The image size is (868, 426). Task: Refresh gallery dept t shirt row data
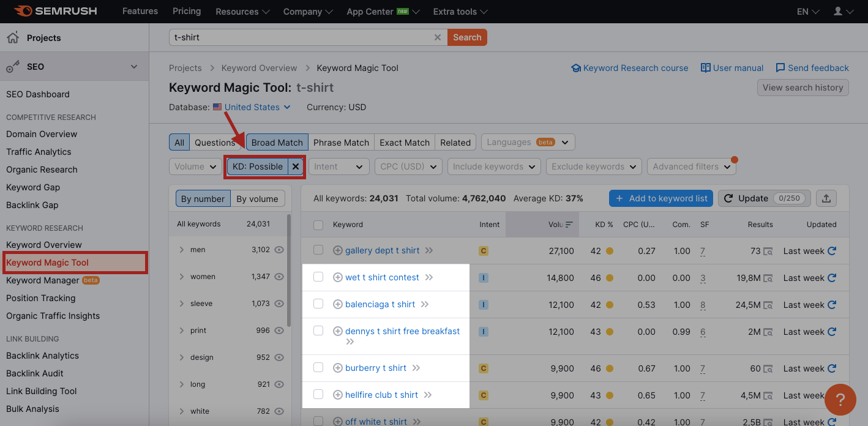pos(832,251)
